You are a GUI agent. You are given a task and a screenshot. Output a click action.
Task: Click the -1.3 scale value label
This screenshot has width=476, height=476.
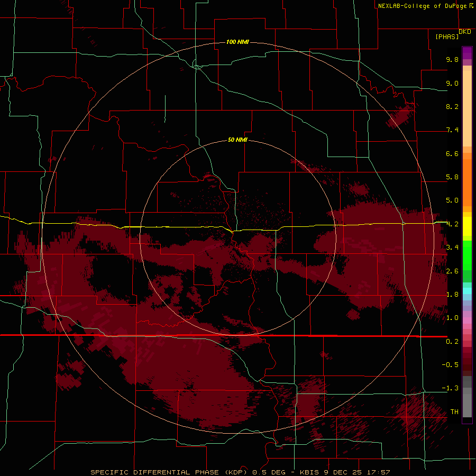tap(450, 388)
